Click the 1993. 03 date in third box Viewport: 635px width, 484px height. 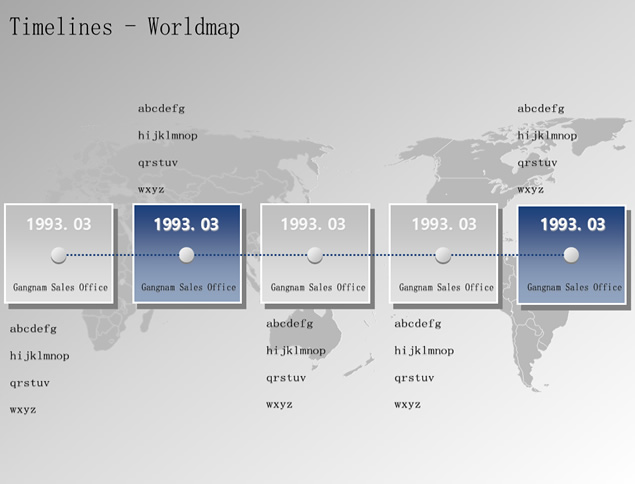[x=313, y=224]
